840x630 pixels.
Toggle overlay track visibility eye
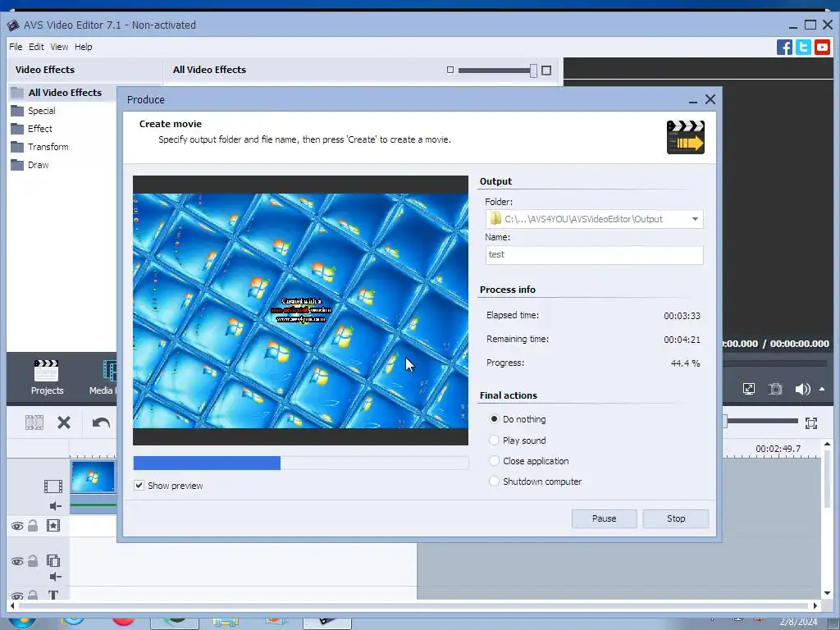(x=17, y=561)
